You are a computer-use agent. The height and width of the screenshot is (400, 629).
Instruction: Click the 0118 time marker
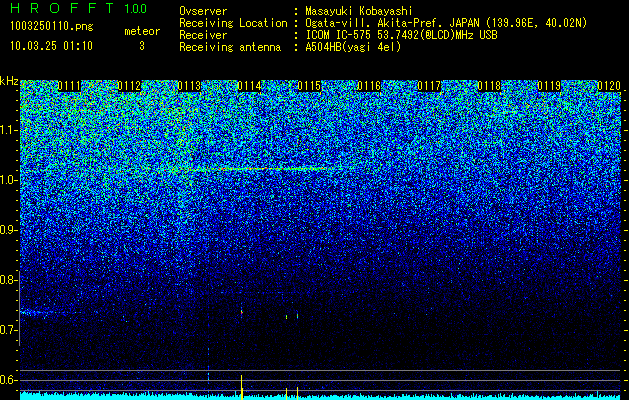(489, 86)
